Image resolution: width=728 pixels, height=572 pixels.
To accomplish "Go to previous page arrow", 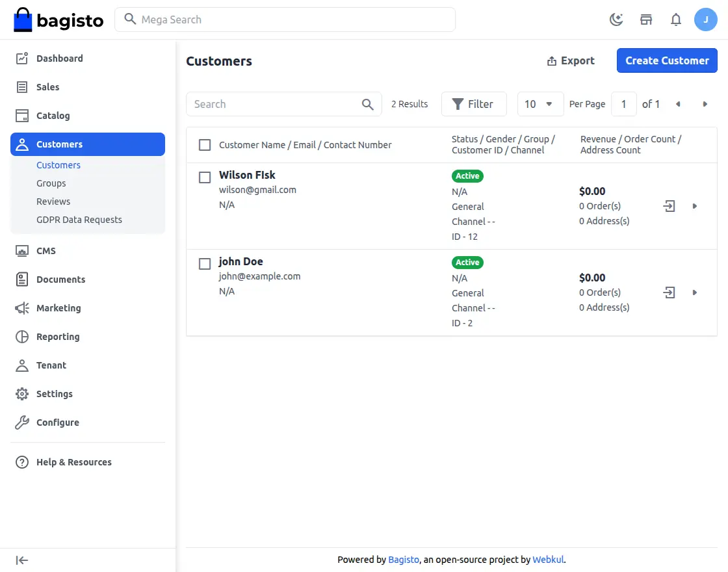I will coord(679,104).
